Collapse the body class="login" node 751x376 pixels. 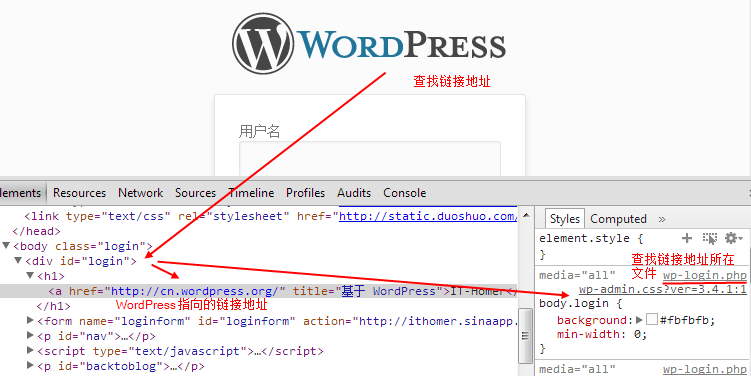(6, 246)
